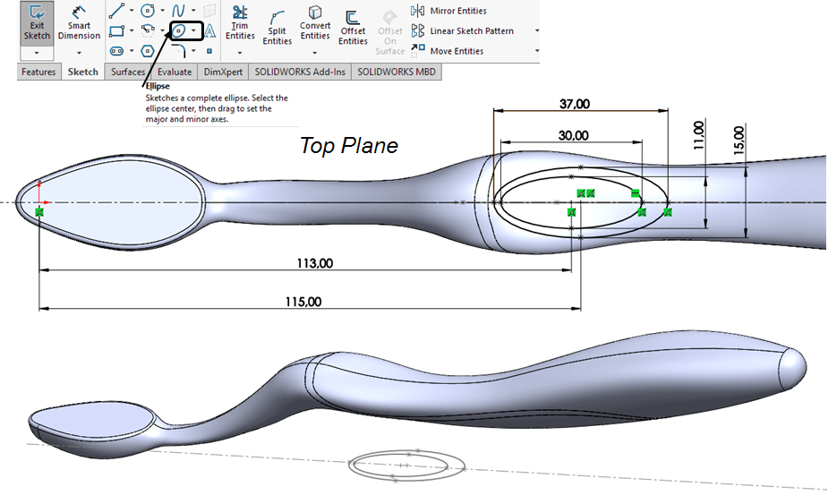
Task: Open Trim Entities tool
Action: tap(239, 23)
